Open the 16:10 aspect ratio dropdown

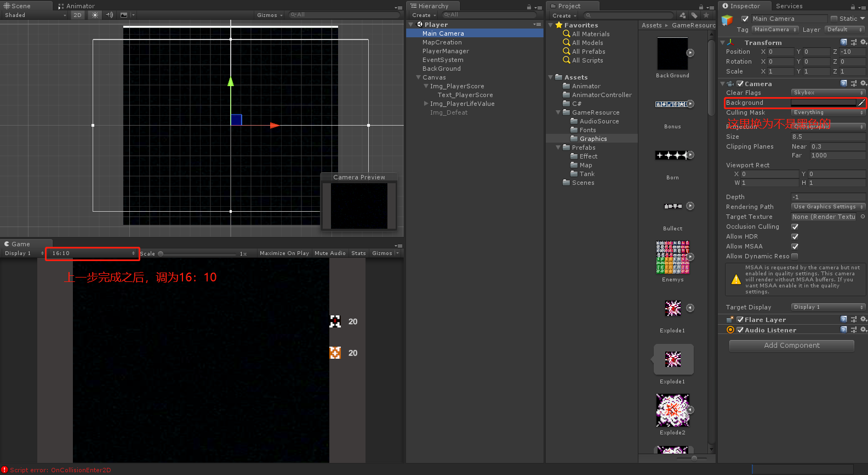(x=92, y=253)
